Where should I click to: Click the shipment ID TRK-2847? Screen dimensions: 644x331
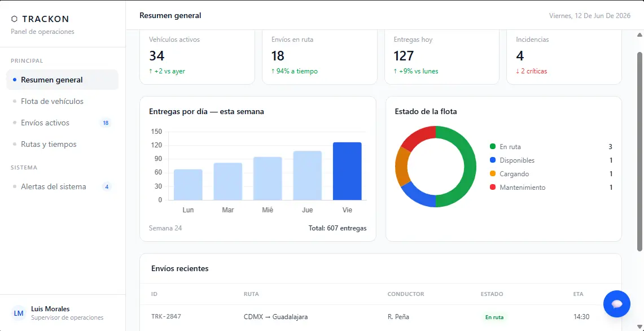(166, 317)
